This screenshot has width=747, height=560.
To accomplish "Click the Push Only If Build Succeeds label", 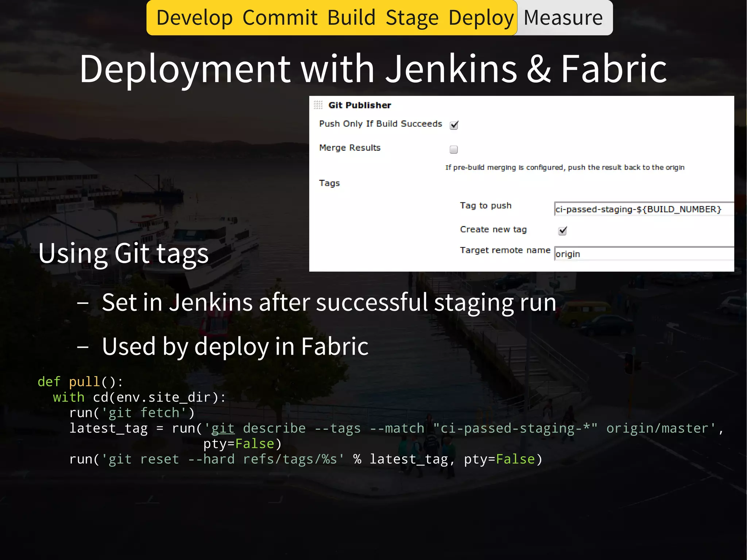I will (380, 124).
